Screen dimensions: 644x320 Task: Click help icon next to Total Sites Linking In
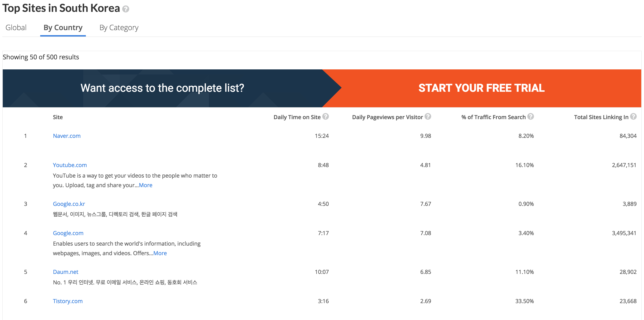633,116
